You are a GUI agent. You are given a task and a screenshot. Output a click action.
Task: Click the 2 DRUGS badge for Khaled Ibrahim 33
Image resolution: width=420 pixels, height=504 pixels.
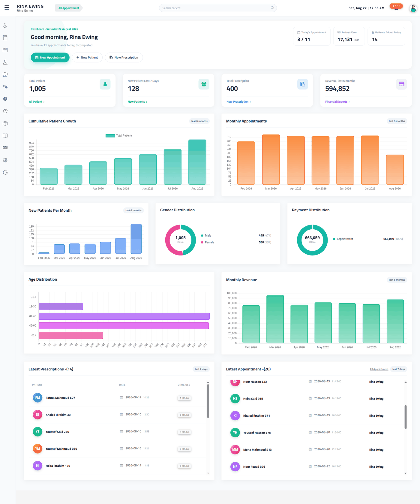click(x=184, y=415)
